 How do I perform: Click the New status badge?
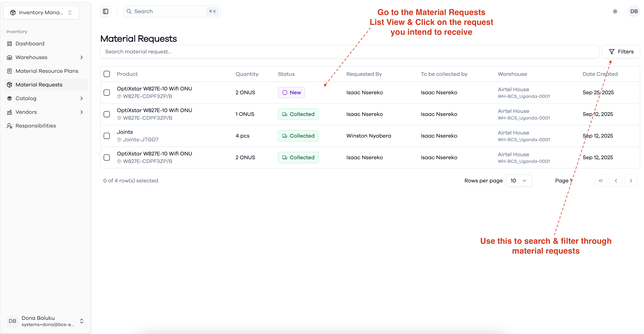pos(291,93)
